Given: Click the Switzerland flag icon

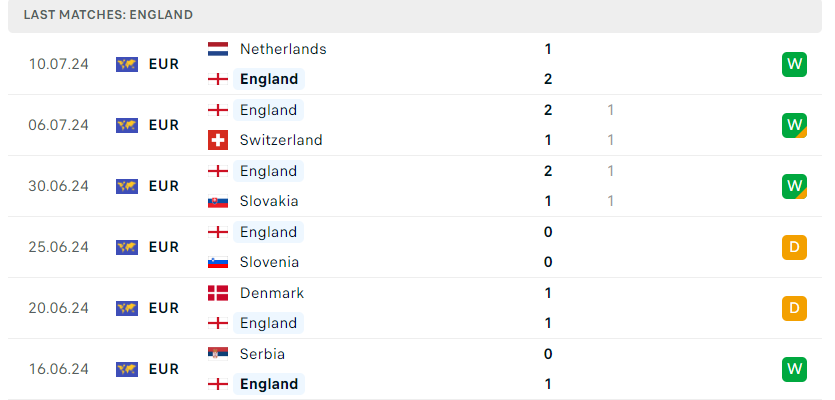Looking at the screenshot, I should [217, 140].
